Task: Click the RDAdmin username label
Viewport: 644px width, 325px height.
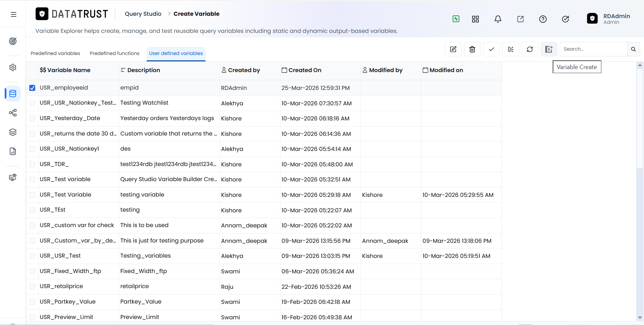Action: click(x=616, y=16)
